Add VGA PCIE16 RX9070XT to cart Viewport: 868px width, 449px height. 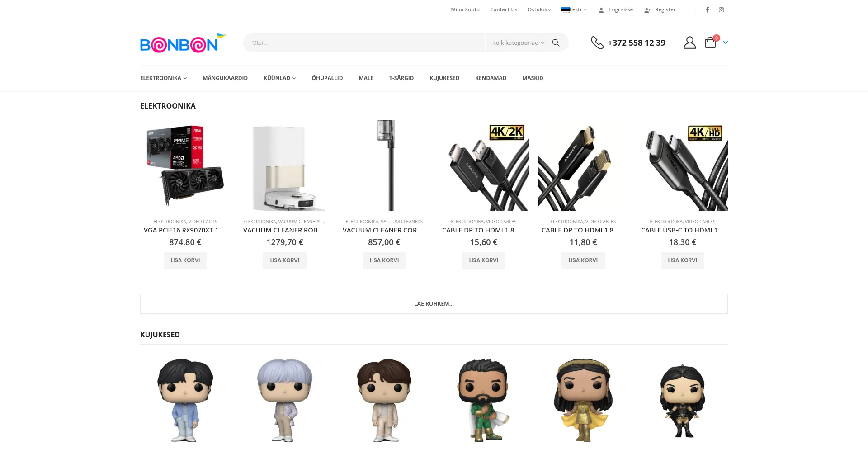click(x=185, y=260)
